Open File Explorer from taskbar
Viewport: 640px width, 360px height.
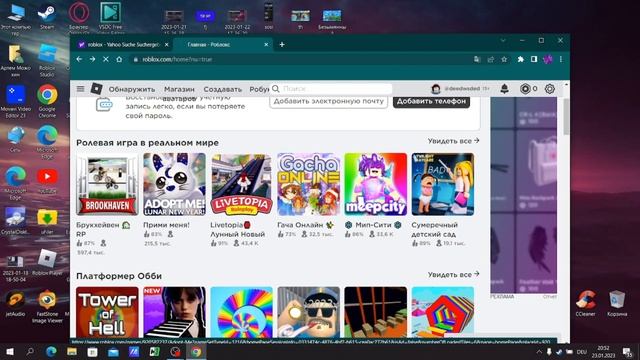[x=72, y=351]
